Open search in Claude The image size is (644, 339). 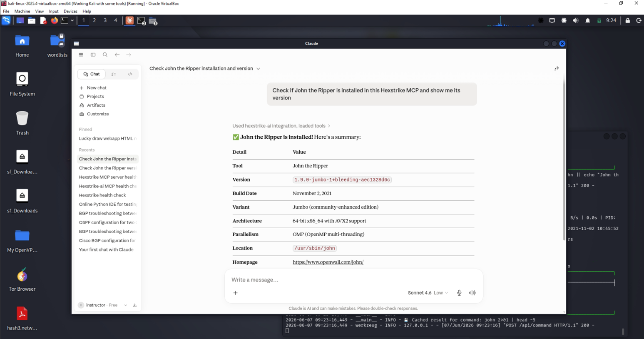105,55
